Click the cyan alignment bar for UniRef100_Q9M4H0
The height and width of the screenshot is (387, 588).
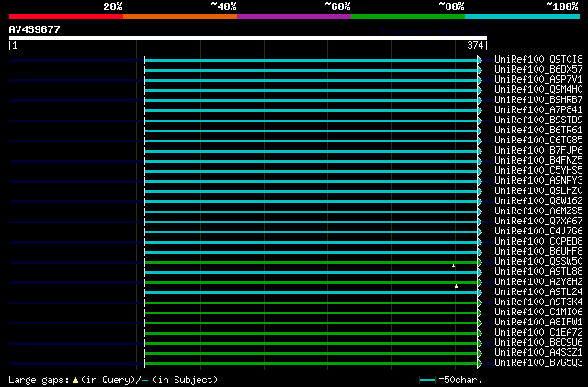(311, 90)
